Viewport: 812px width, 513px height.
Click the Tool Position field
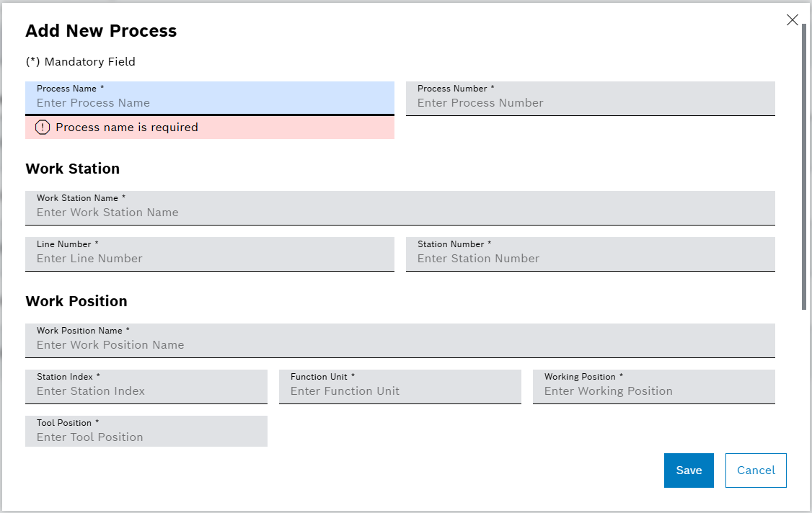coord(146,437)
